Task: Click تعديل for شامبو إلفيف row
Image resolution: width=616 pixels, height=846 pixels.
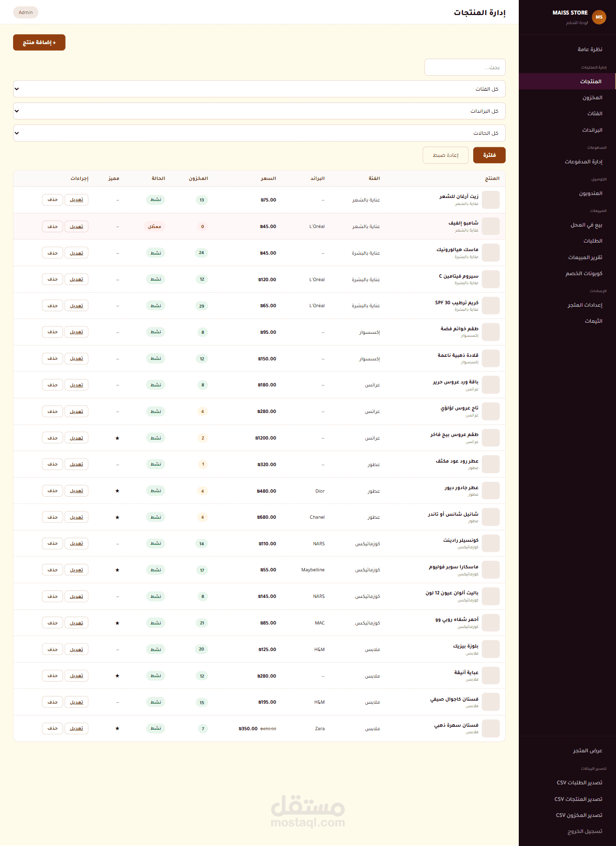Action: pos(77,227)
